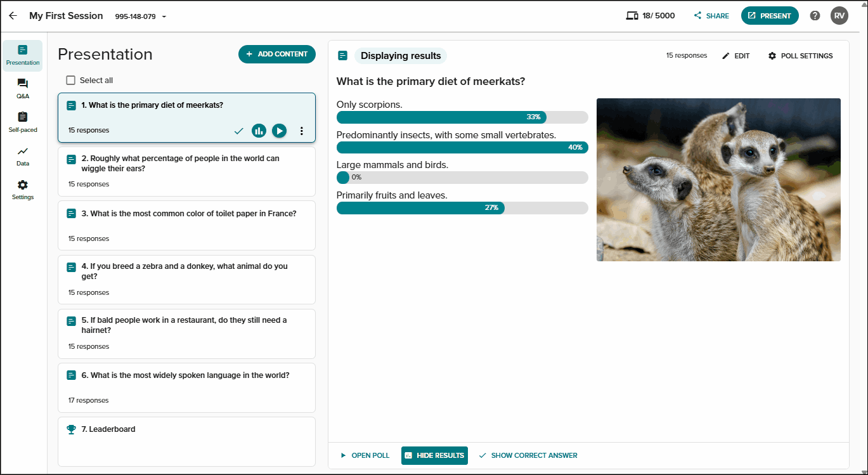Screen dimensions: 868x475
Task: Open POLL SETTINGS
Action: point(800,56)
